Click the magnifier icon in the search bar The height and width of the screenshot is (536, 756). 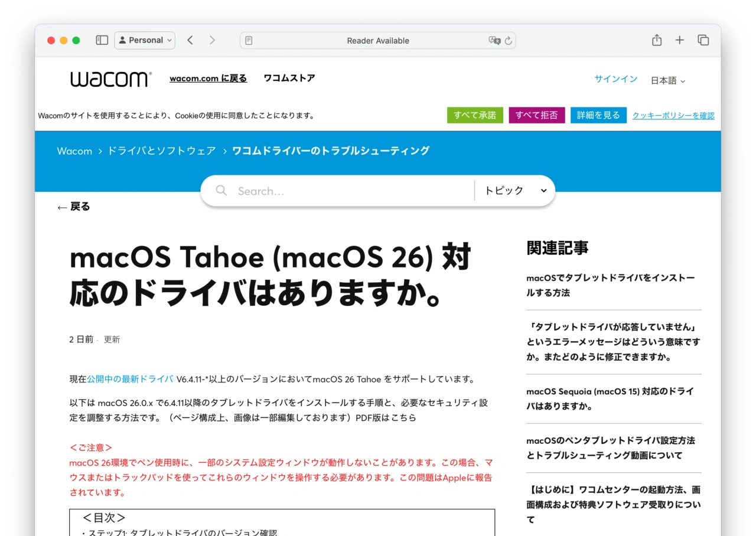[221, 190]
